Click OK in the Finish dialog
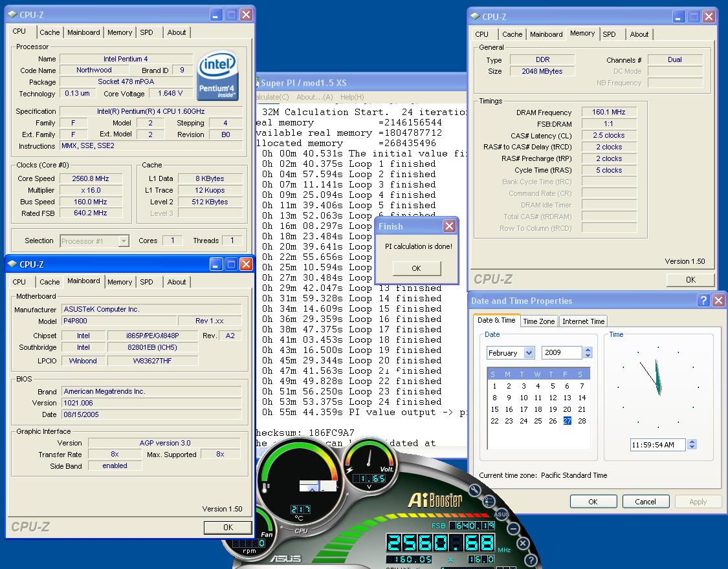 pyautogui.click(x=417, y=268)
